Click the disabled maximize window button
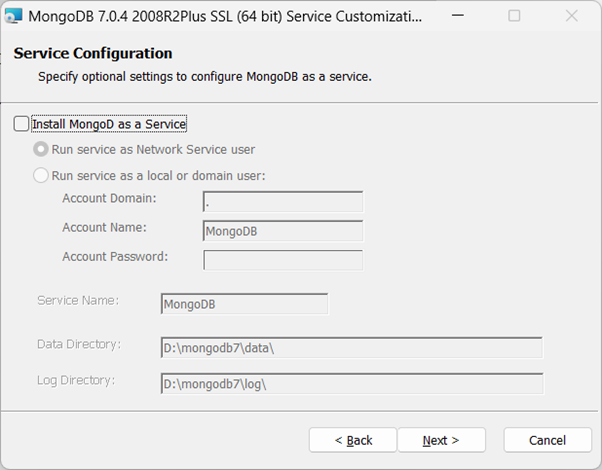Viewport: 602px width, 470px height. (514, 17)
